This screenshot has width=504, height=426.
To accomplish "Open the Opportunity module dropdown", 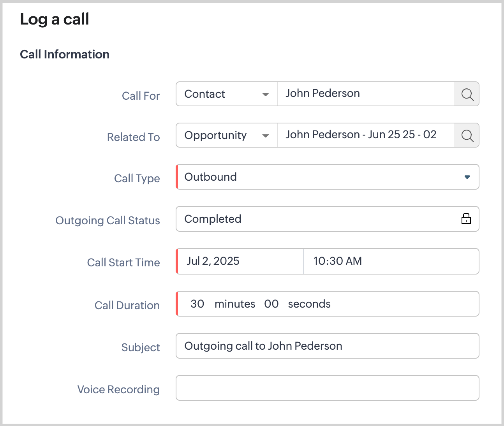I will coord(226,136).
